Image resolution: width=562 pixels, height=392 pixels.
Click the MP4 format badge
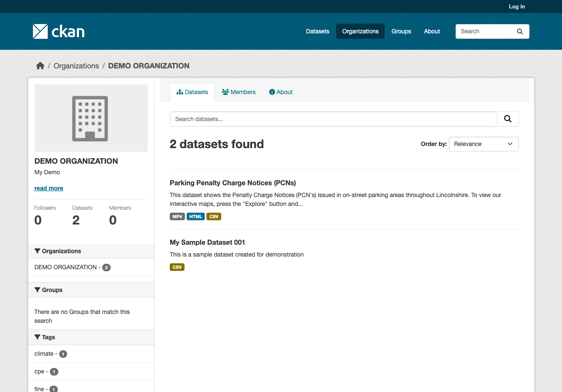[x=177, y=216]
